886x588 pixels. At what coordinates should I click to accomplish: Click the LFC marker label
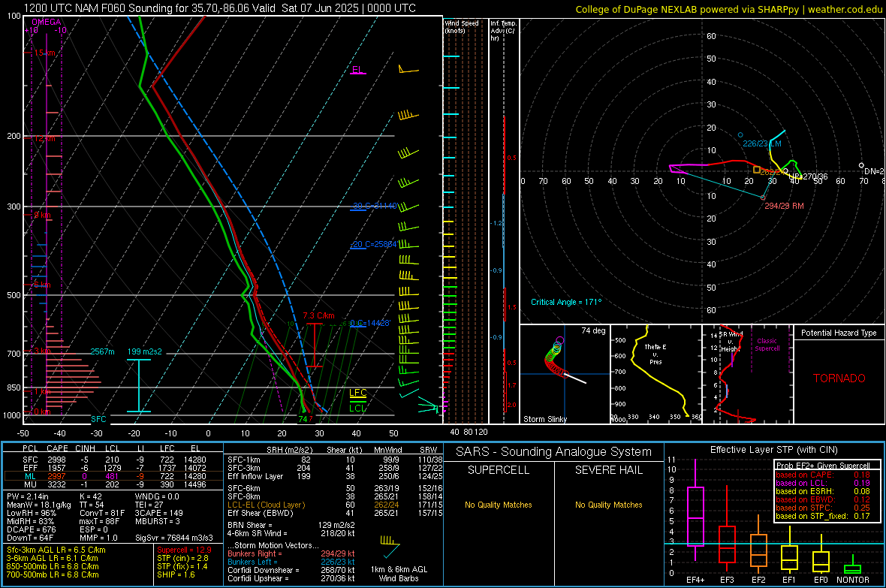(x=357, y=393)
